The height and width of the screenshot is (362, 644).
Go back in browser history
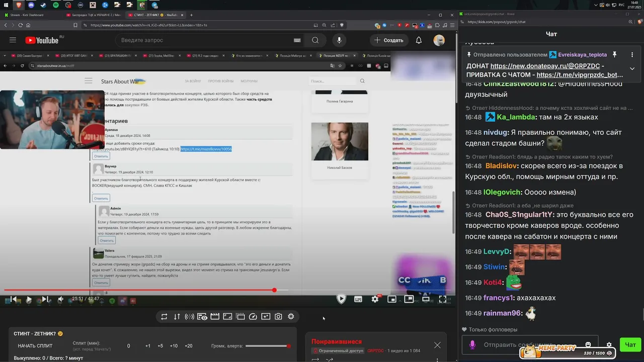pyautogui.click(x=6, y=25)
